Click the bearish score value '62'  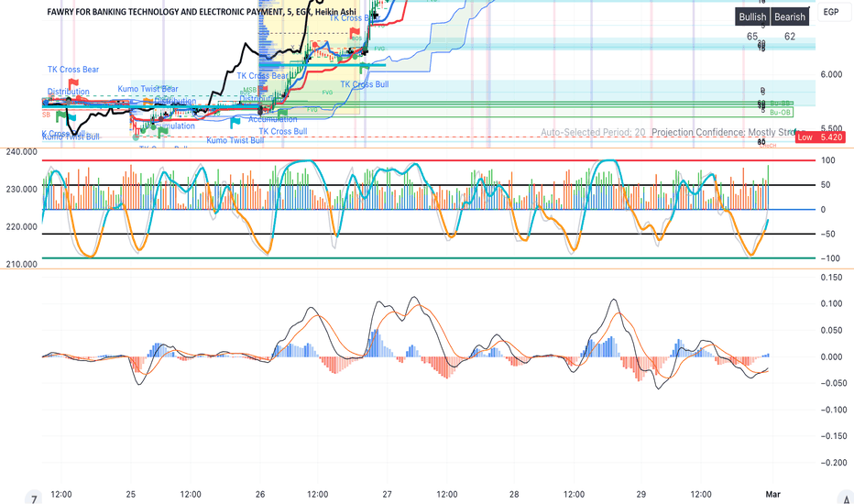pyautogui.click(x=790, y=37)
